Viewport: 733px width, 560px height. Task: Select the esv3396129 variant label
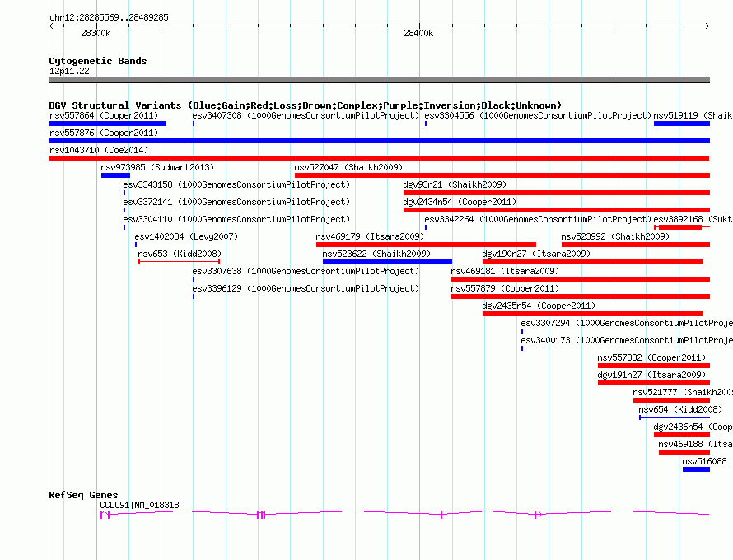[306, 288]
